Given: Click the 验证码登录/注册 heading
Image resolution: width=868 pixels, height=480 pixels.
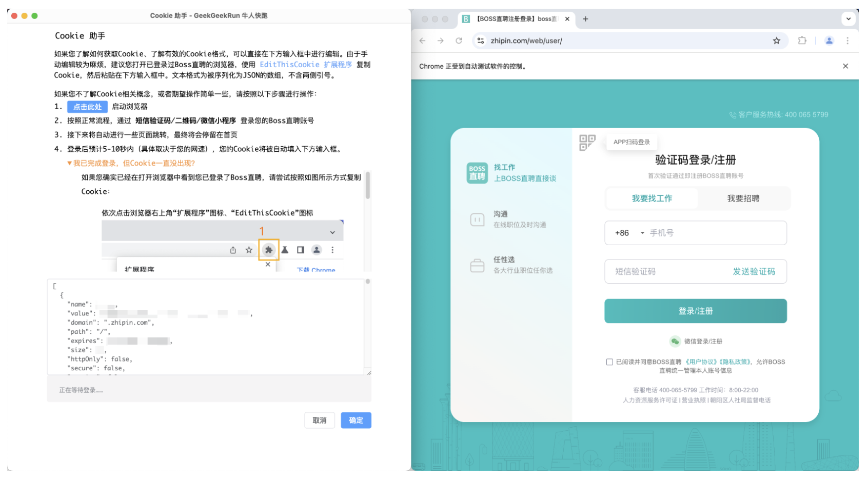Looking at the screenshot, I should [695, 160].
